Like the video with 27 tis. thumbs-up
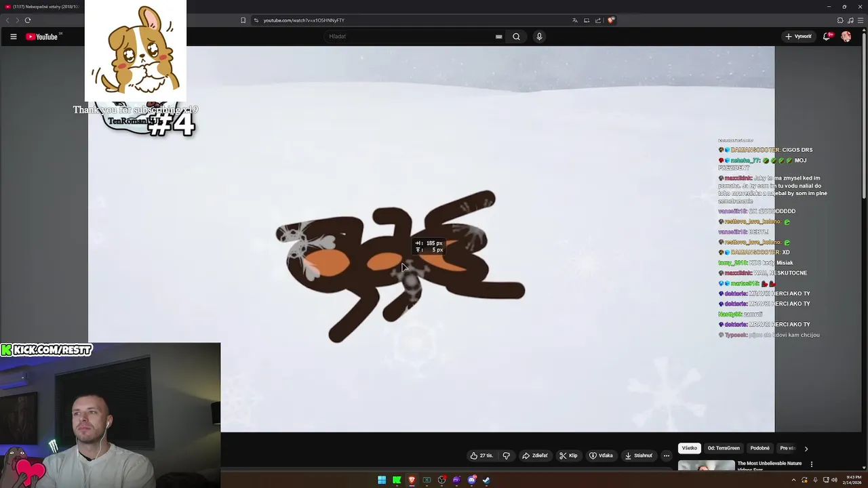This screenshot has width=868, height=488. pos(481,455)
